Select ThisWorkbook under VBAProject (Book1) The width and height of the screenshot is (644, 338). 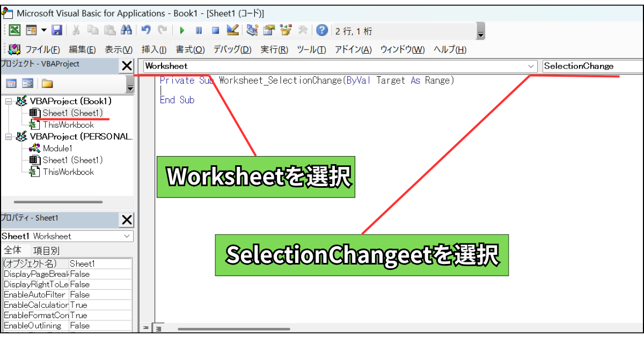(x=68, y=124)
